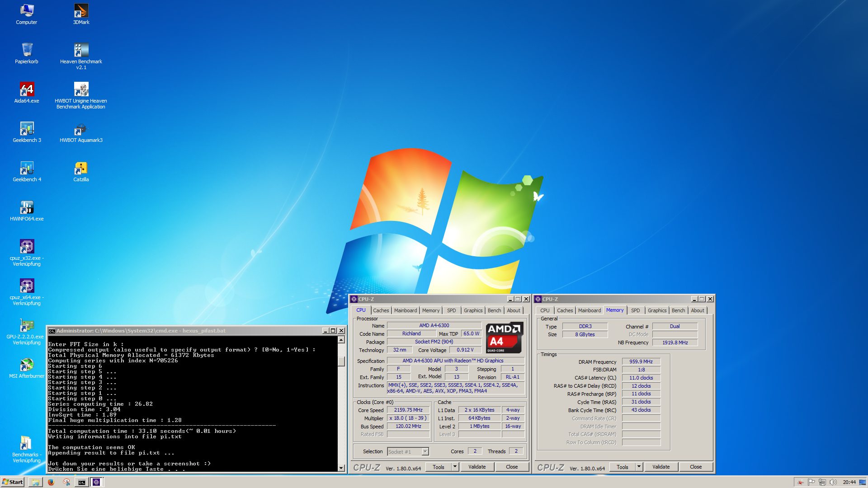
Task: Click Close button in left CPU-Z window
Action: click(x=512, y=467)
